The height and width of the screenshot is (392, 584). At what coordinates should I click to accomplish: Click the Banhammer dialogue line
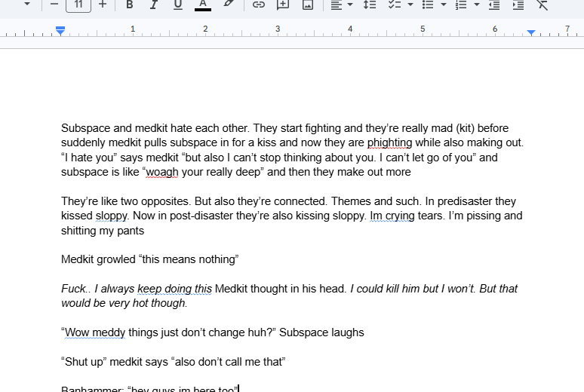149,389
